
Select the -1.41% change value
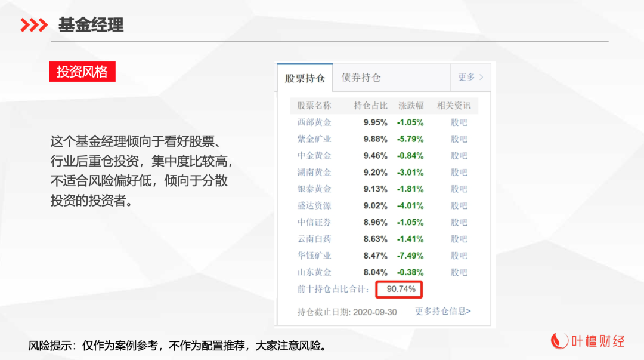click(410, 239)
